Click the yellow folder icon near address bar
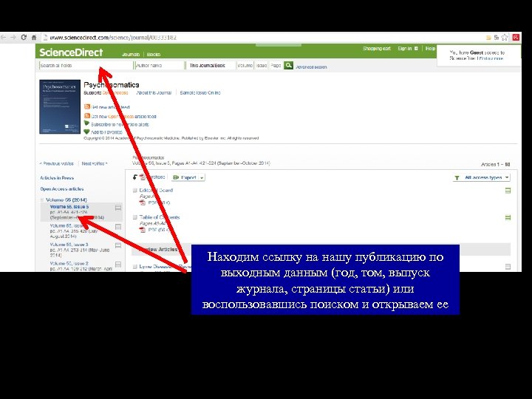This screenshot has height=399, width=532. tap(489, 38)
